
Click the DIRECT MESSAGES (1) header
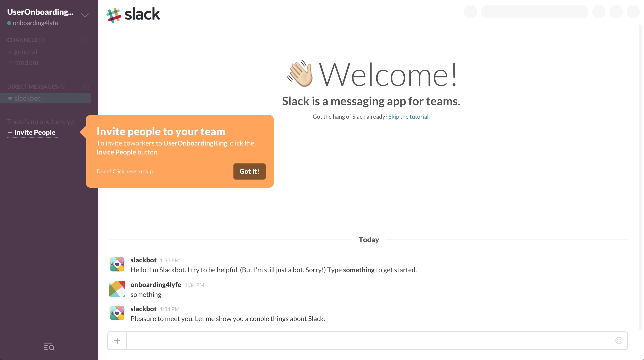pyautogui.click(x=36, y=87)
